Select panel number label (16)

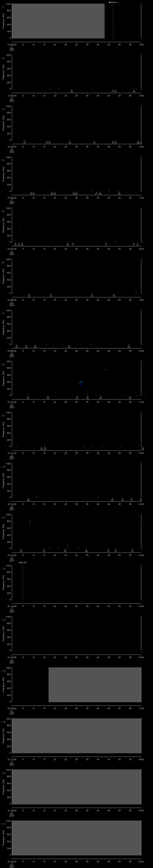[3, 773]
